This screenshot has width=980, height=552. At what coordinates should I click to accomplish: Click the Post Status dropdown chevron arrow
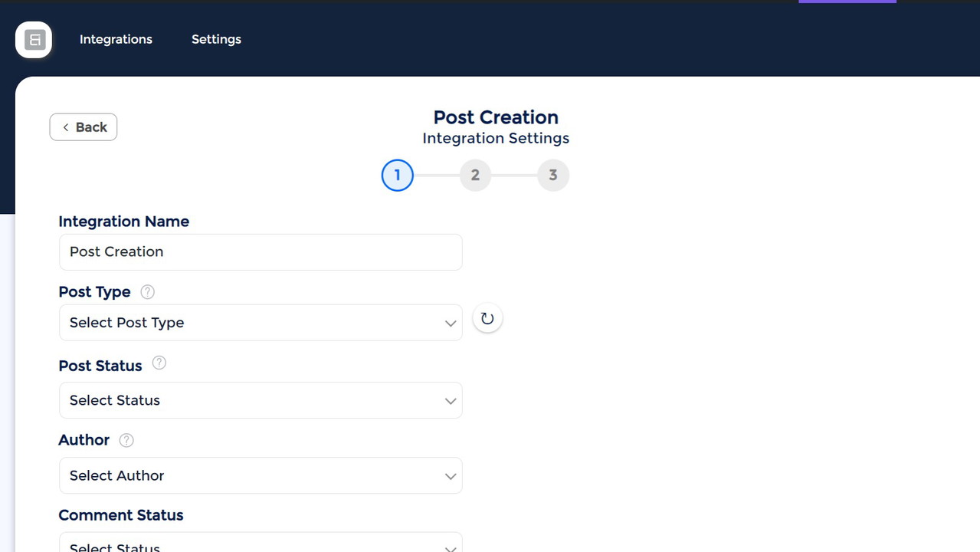451,401
